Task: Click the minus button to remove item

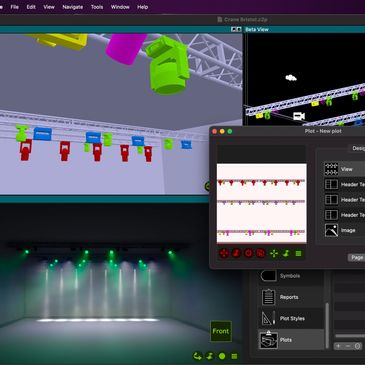Action: pos(348,346)
